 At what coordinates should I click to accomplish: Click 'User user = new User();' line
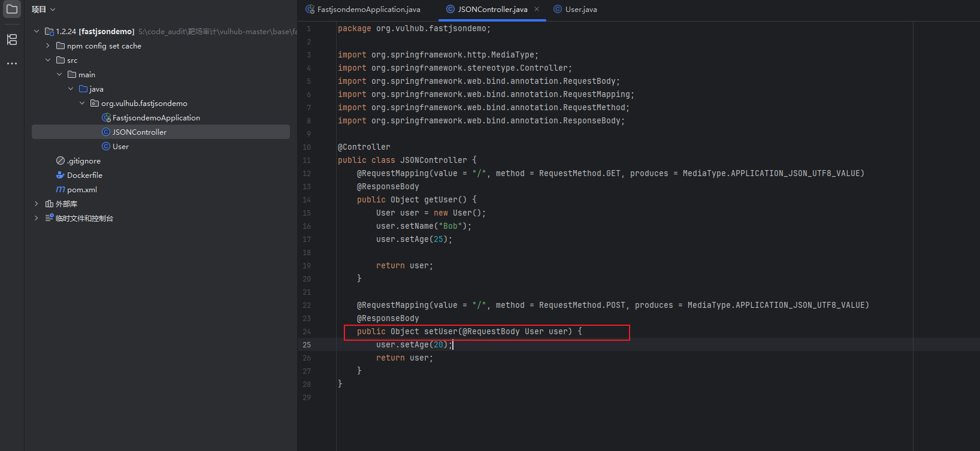[x=431, y=213]
